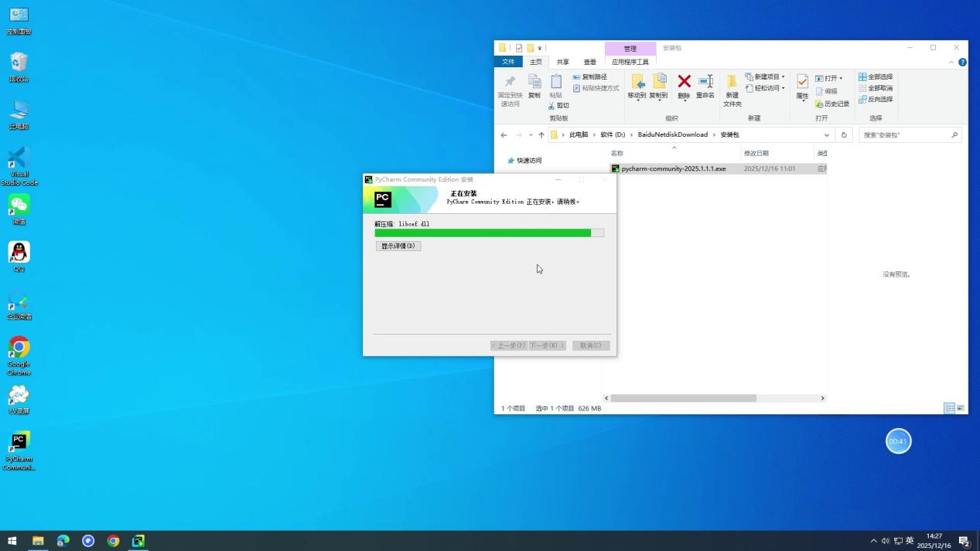Click the 反向选择 (Invert Selection) option

(x=878, y=99)
